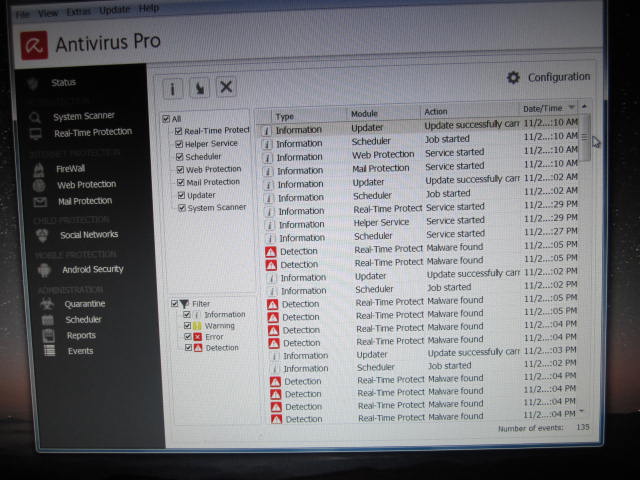Click the red Detection filter triangle icon
The width and height of the screenshot is (640, 480).
click(198, 348)
